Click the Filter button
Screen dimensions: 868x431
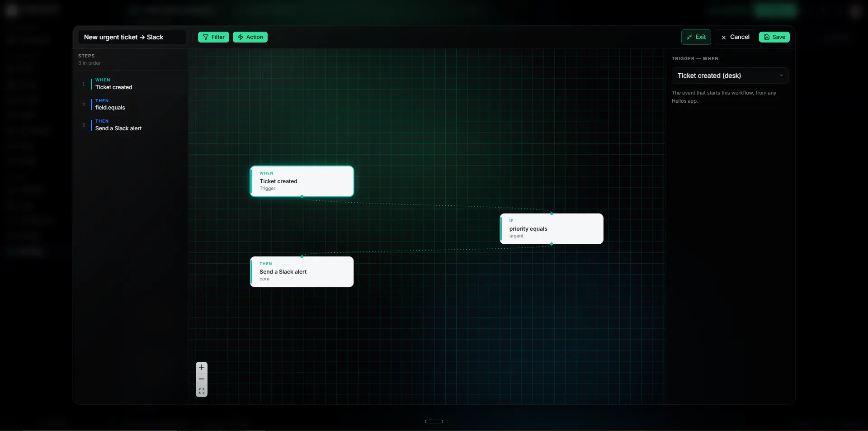pyautogui.click(x=213, y=37)
